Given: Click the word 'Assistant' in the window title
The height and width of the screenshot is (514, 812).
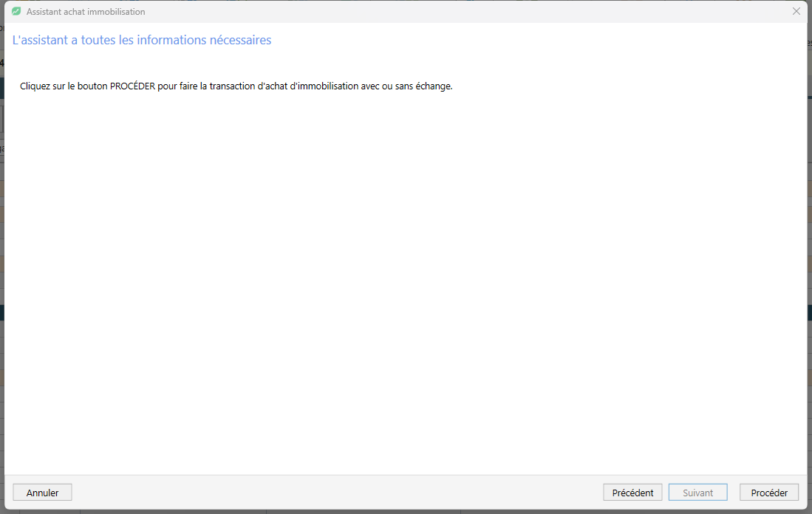Looking at the screenshot, I should (x=44, y=11).
